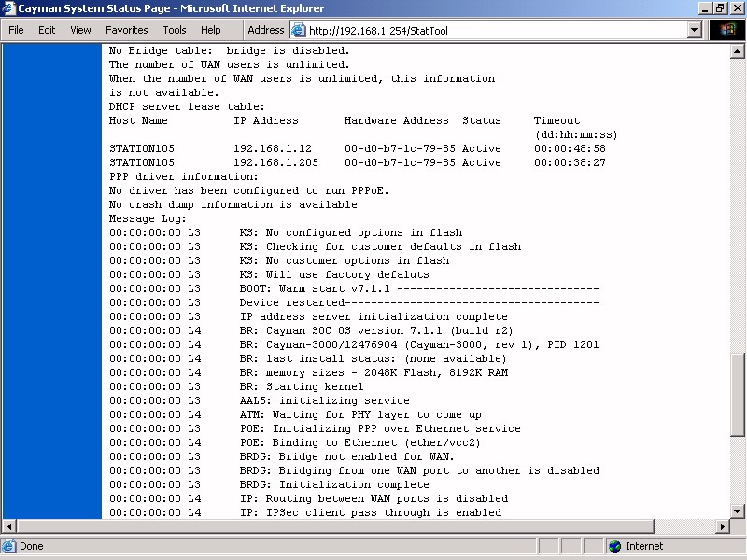Click the horizontal scrollbar thumb
The height and width of the screenshot is (560, 747).
[x=336, y=526]
